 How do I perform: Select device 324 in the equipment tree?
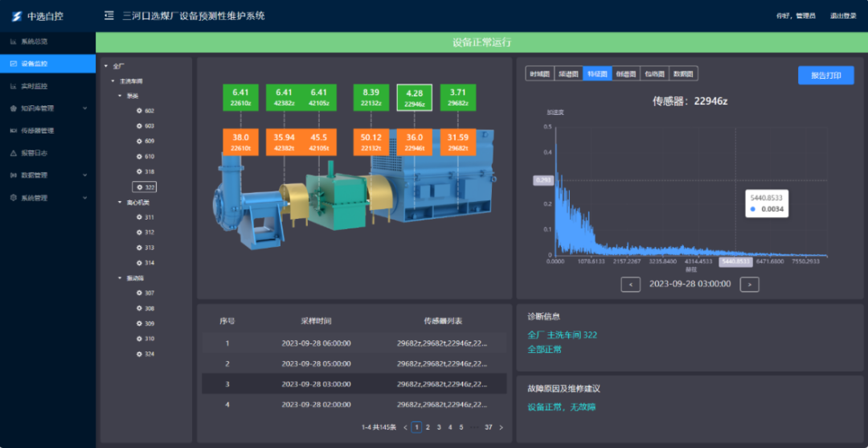click(x=149, y=354)
